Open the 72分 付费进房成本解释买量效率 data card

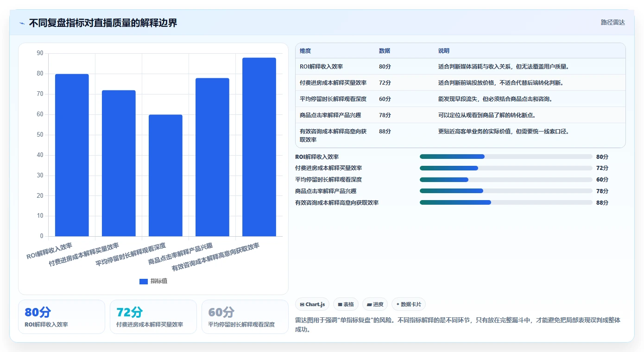[x=153, y=317]
